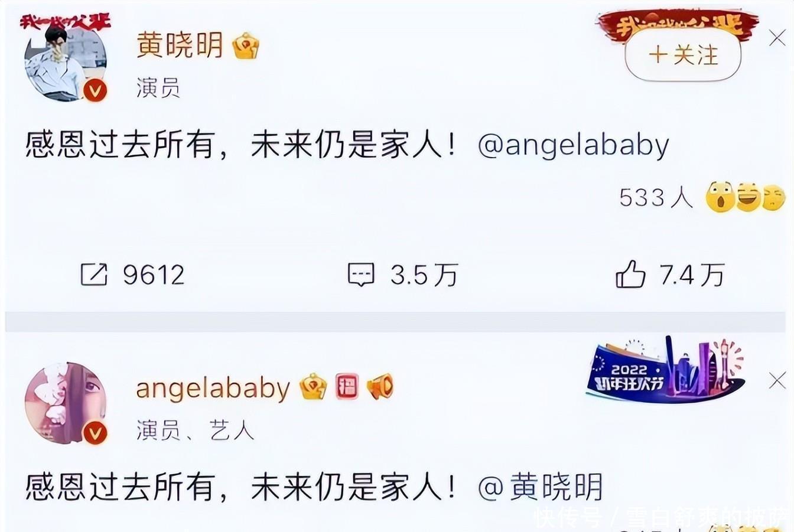Follow 黄晓明 with the 关注 button

pos(683,55)
